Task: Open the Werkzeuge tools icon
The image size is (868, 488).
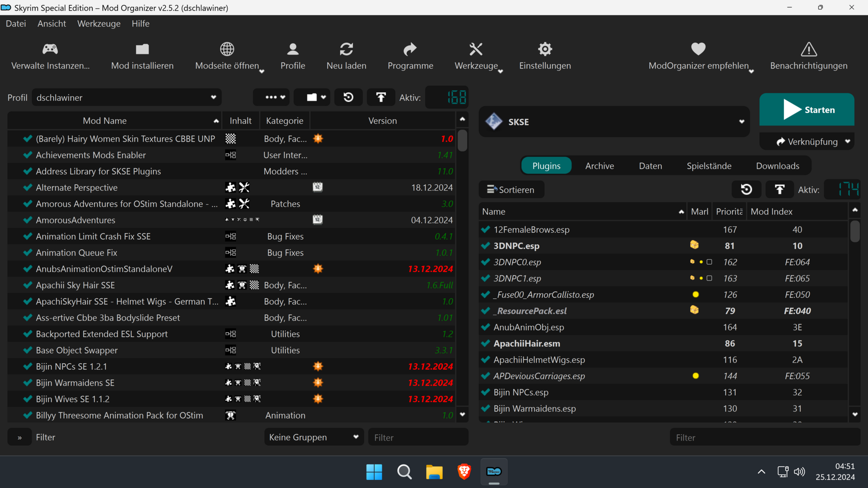Action: 476,49
